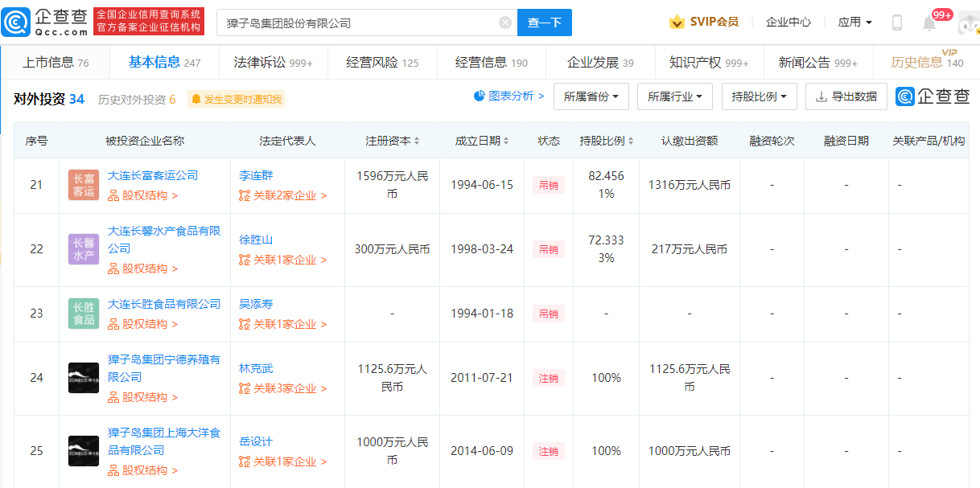Click the 导出数据 export button
Screen dimensions: 980x488
pyautogui.click(x=846, y=96)
